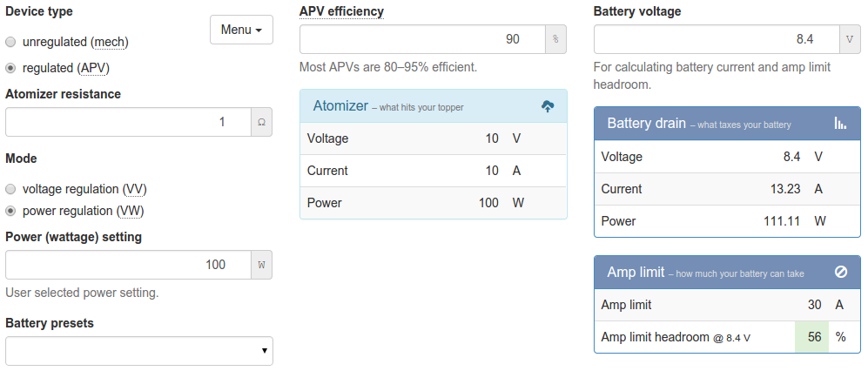Image resolution: width=868 pixels, height=371 pixels.
Task: Click the W unit addon beside power setting
Action: (x=261, y=265)
